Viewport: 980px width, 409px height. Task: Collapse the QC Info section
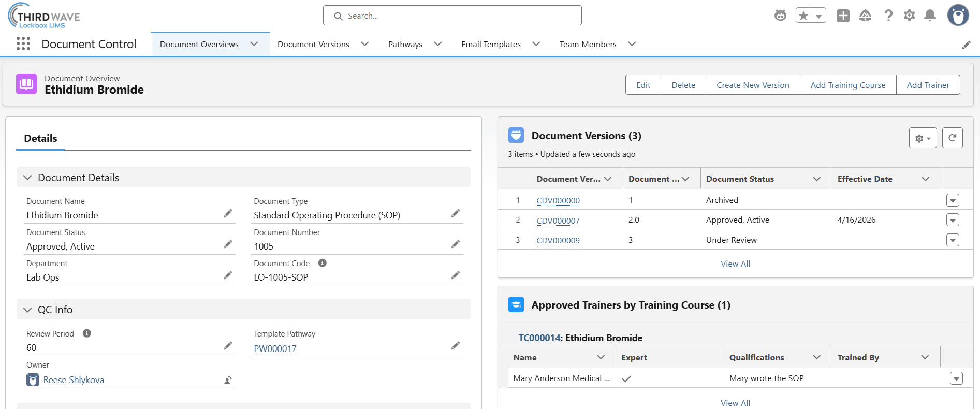(x=27, y=310)
